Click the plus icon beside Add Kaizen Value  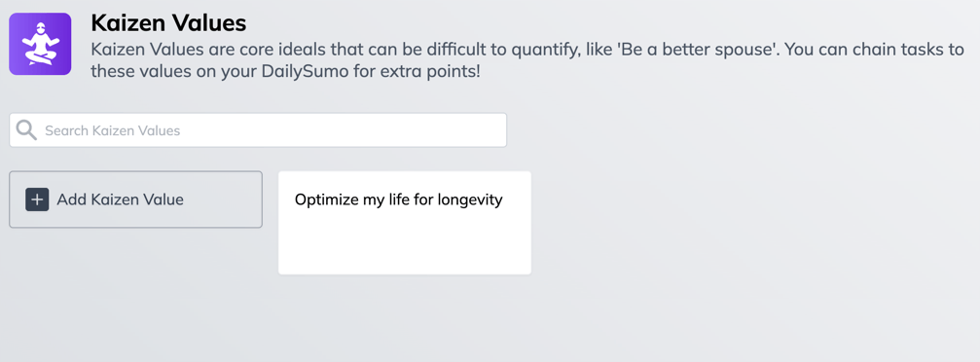[37, 199]
